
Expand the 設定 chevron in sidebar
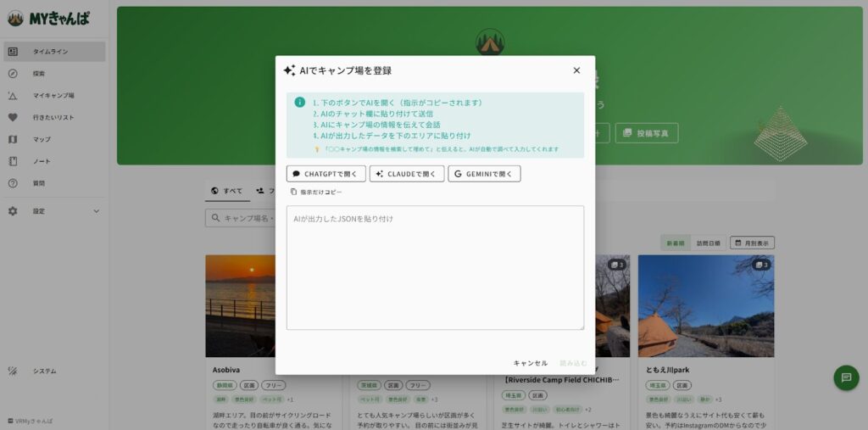click(96, 211)
